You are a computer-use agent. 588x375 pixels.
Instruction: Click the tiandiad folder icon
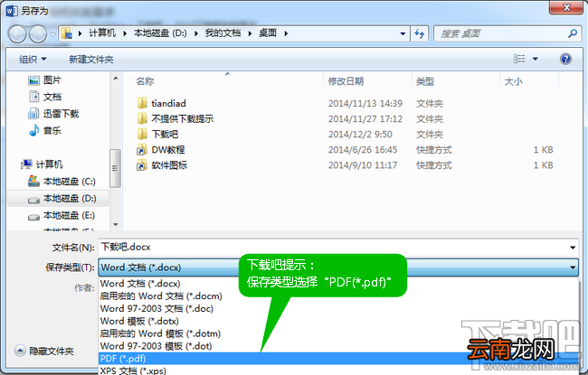point(142,103)
